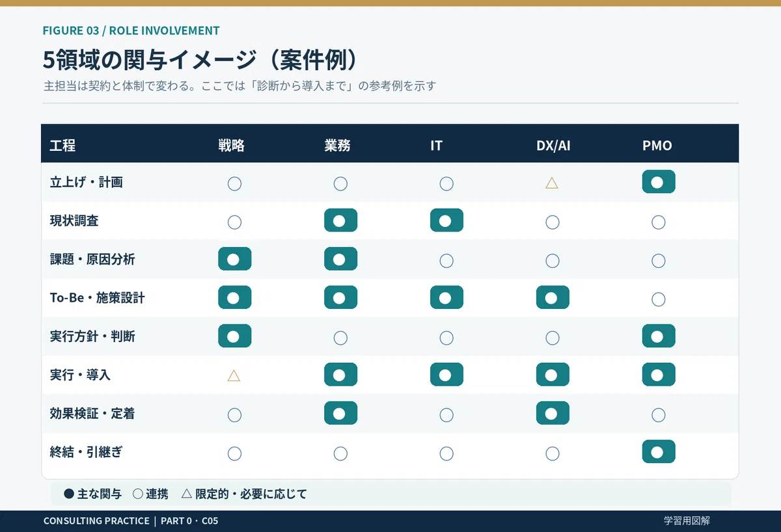Select the IT circle in 課題・原因分析 row
Screen dimensions: 781x532
446,261
